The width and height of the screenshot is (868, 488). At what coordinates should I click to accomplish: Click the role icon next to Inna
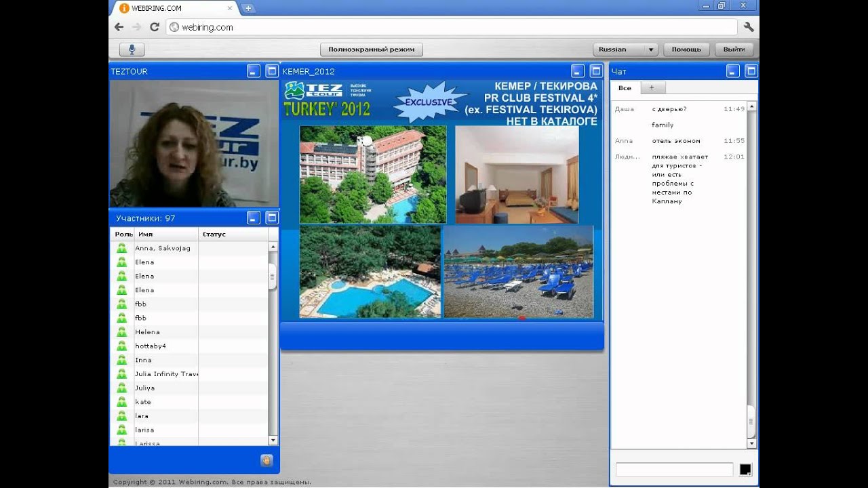tap(122, 360)
